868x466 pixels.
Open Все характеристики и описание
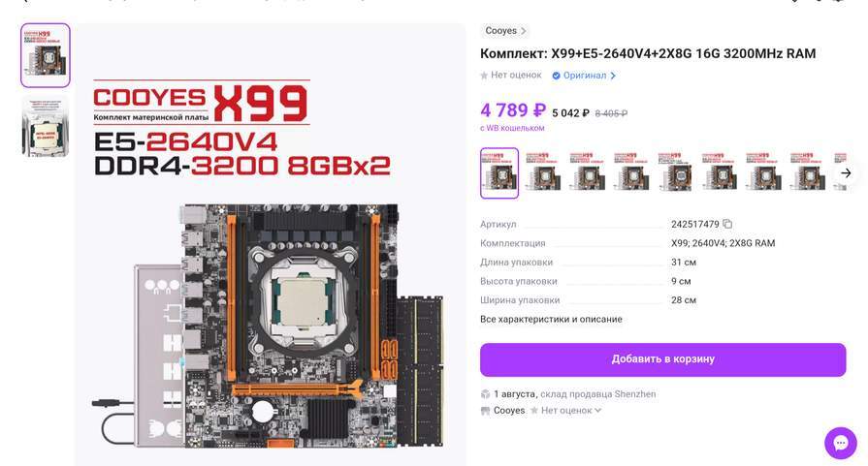[551, 319]
